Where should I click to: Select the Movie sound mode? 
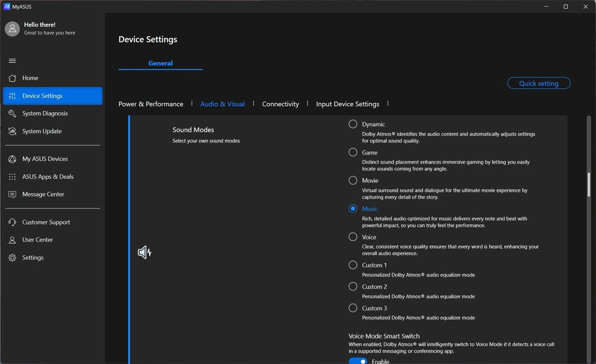[353, 180]
